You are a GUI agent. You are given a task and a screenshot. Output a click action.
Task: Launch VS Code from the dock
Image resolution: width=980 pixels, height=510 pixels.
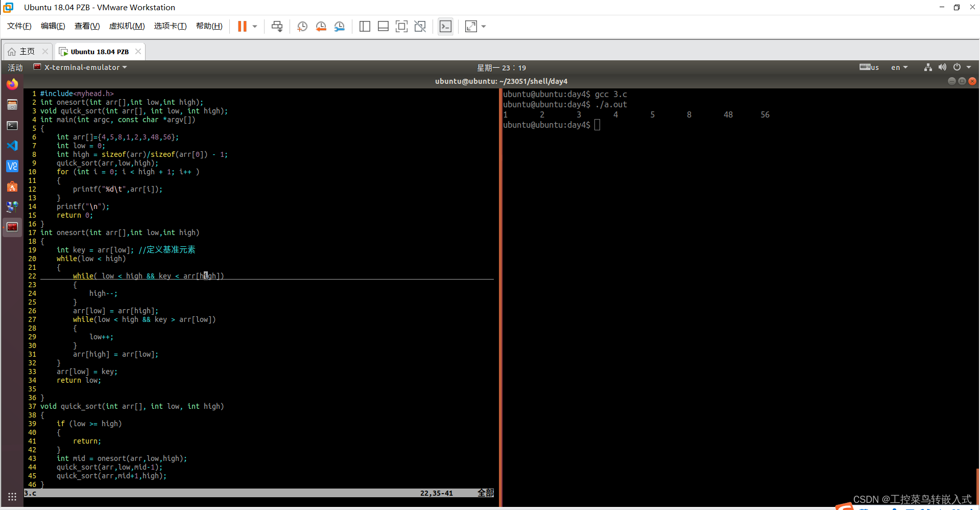(x=12, y=146)
